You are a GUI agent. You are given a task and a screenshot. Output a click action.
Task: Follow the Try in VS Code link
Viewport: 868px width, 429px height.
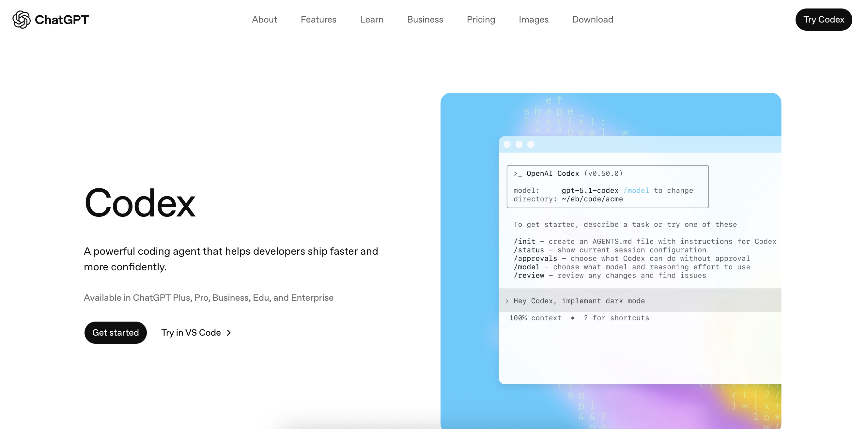191,333
